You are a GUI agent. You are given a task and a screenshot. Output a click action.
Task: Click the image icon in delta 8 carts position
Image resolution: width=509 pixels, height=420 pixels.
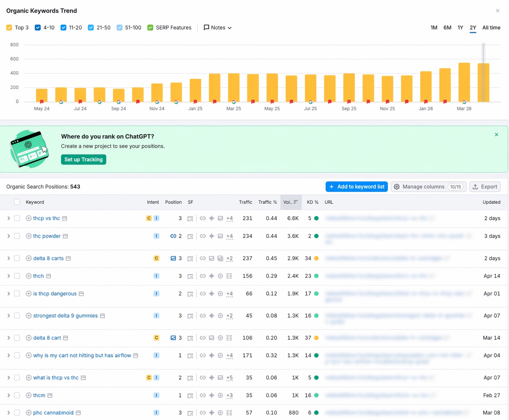click(x=173, y=258)
